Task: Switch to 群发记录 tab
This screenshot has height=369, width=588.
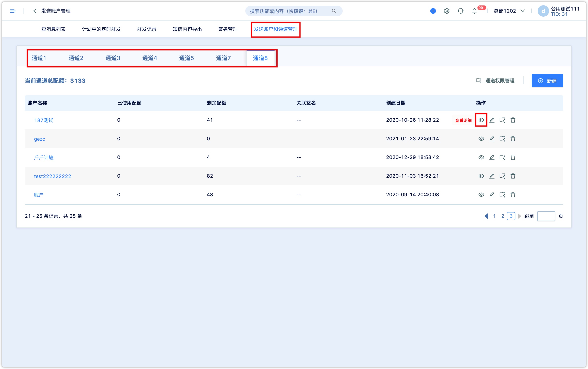Action: coord(147,29)
